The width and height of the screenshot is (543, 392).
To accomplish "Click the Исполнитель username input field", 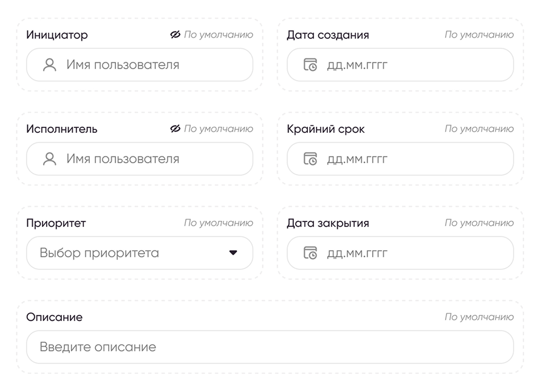I will pos(140,159).
